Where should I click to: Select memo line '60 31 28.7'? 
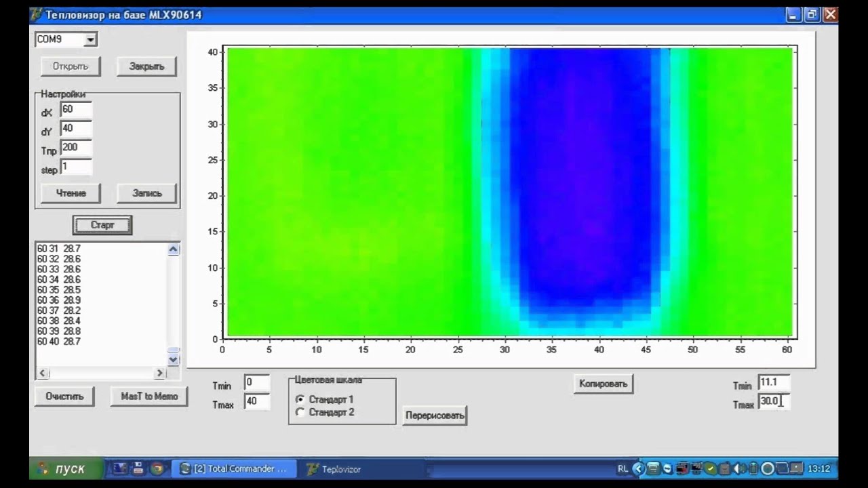click(x=58, y=249)
